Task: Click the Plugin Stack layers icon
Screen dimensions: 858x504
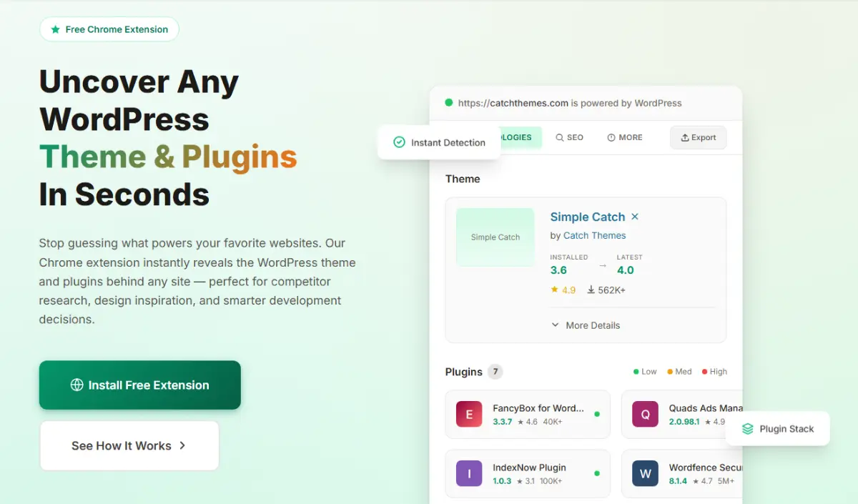Action: (748, 429)
